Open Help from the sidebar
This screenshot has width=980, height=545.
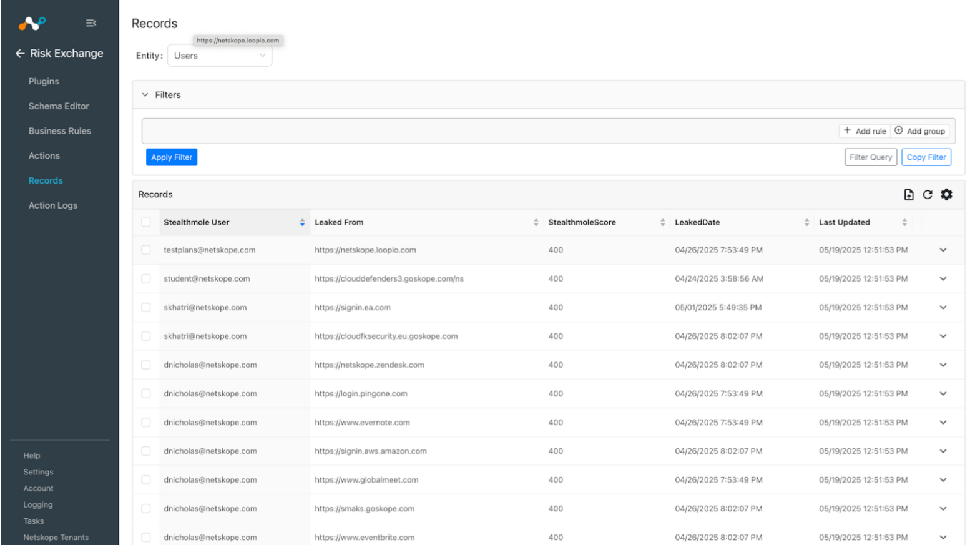[x=32, y=456]
